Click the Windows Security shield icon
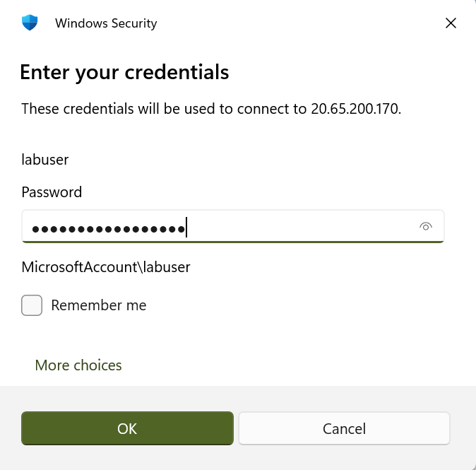 (x=29, y=23)
